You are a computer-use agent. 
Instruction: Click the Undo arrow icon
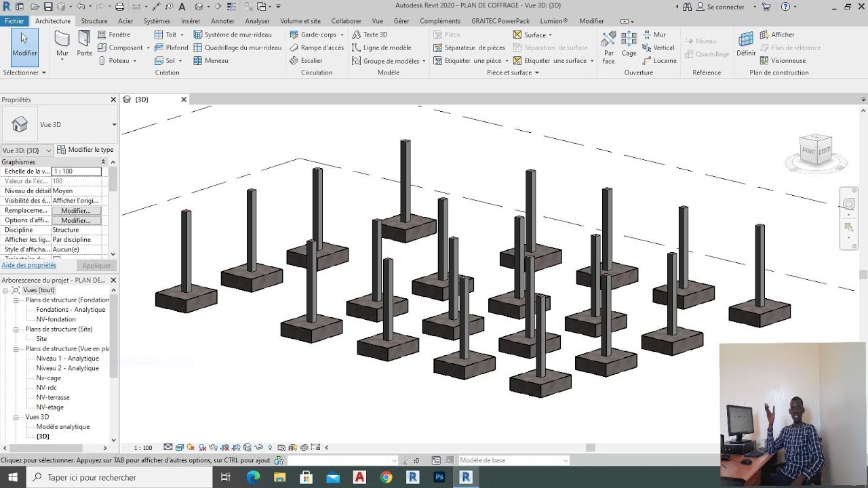[81, 6]
